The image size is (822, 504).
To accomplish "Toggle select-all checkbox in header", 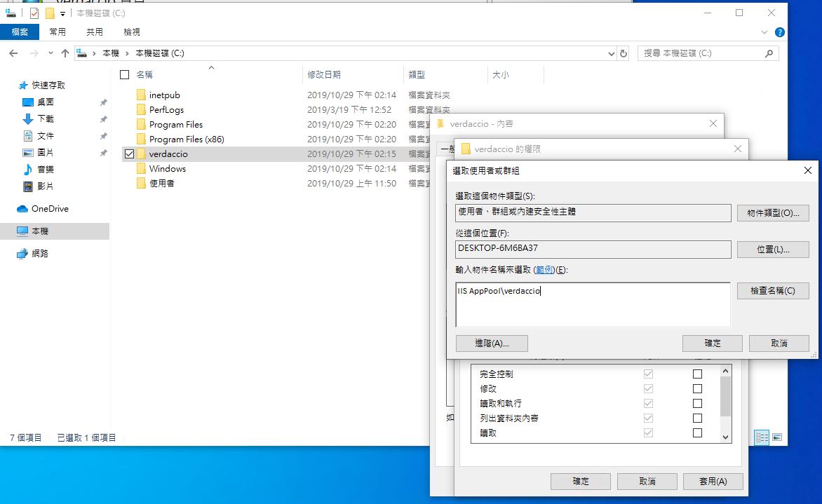I will [x=124, y=74].
